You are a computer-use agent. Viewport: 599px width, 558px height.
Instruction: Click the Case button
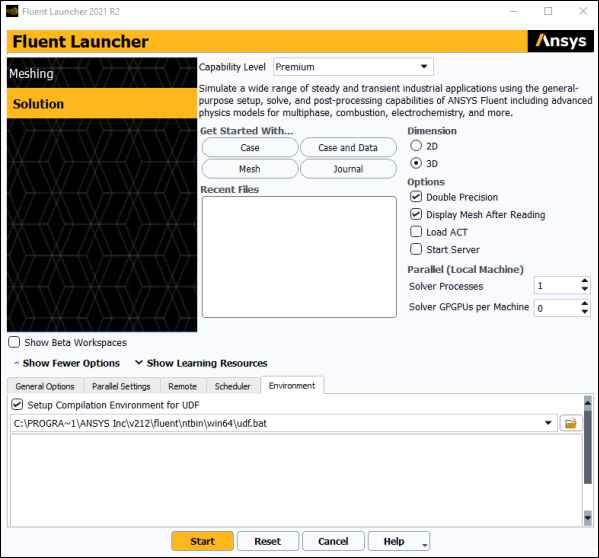click(x=250, y=147)
